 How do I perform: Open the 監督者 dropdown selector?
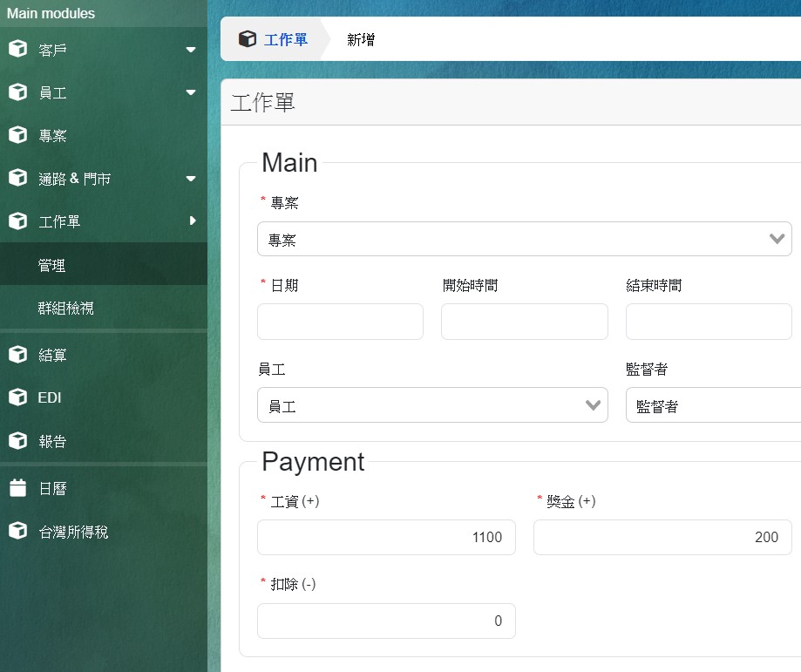pos(712,405)
